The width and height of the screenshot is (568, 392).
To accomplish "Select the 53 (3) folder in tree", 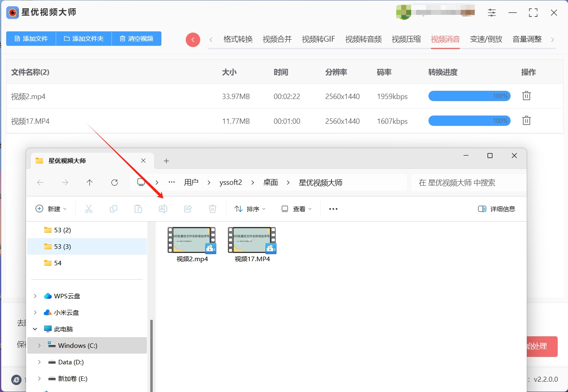I will pos(87,246).
